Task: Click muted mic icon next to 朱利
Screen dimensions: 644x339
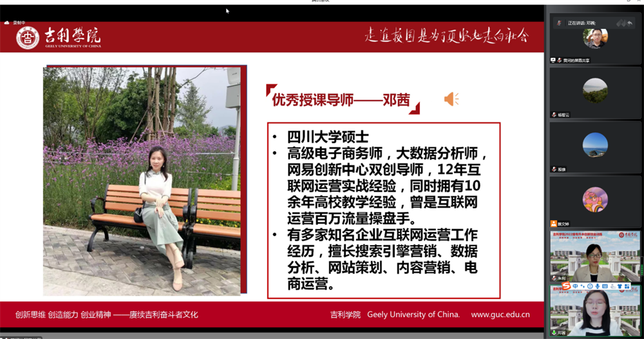Action: 554,279
